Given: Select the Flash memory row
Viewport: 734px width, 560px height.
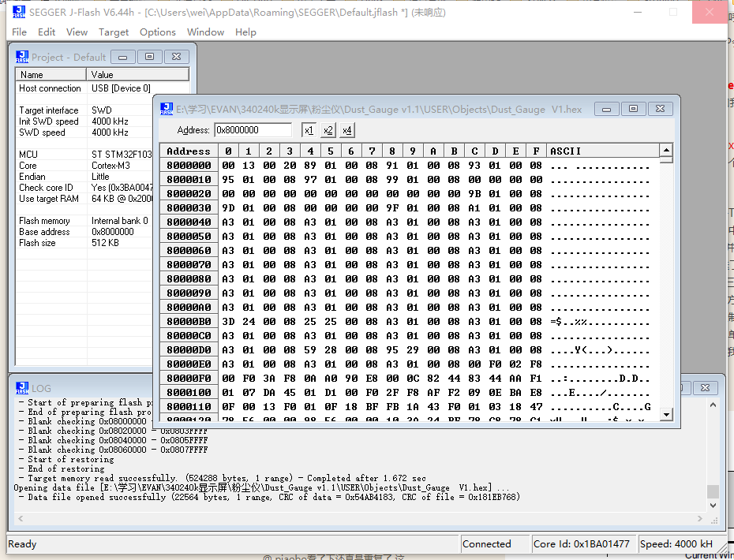Looking at the screenshot, I should pyautogui.click(x=84, y=221).
